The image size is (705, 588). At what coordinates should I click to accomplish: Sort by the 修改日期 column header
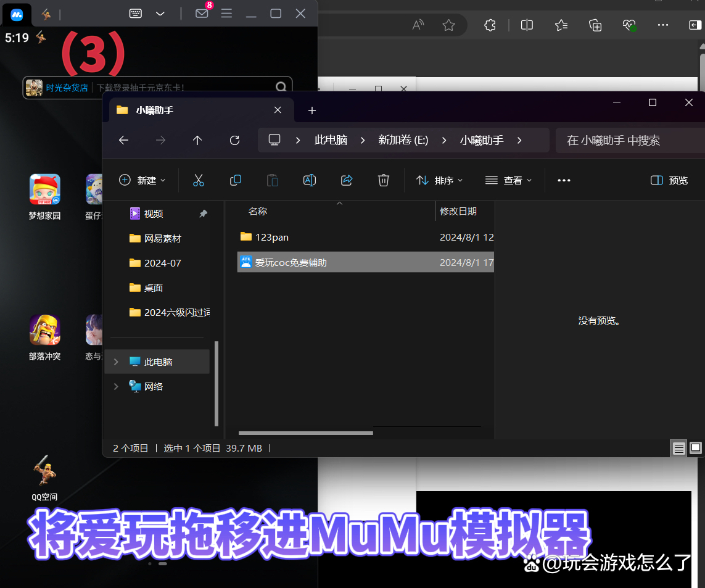tap(458, 212)
